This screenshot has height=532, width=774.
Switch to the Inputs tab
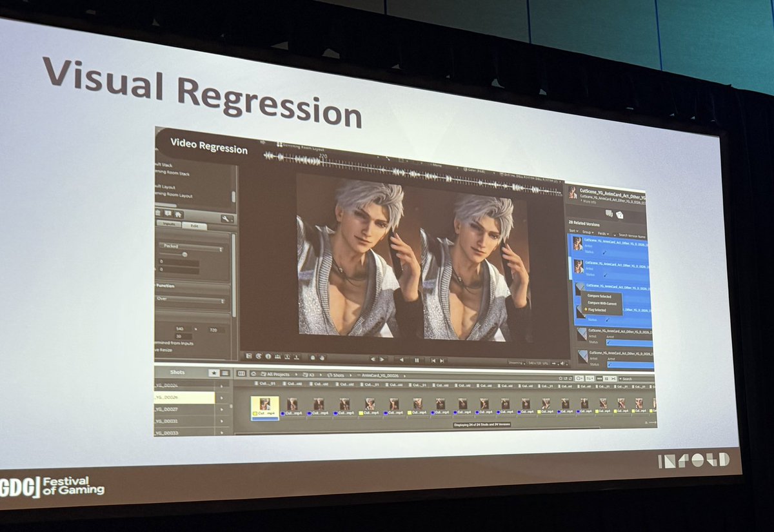coord(169,224)
